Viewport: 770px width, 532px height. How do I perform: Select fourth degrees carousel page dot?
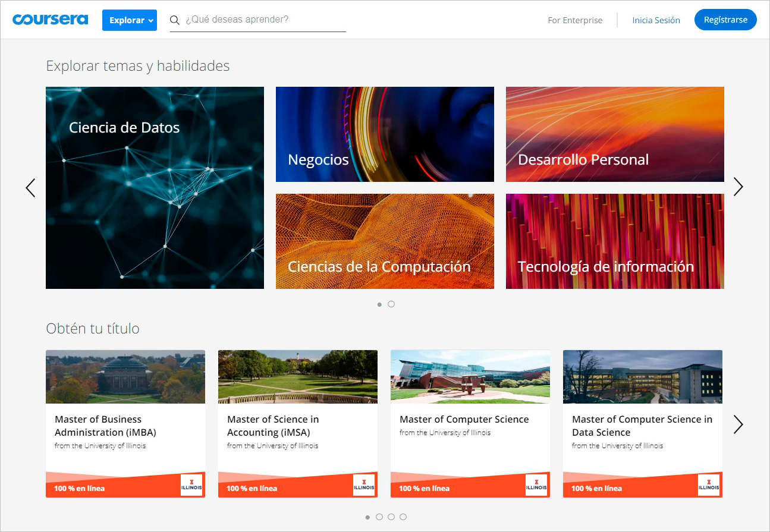403,517
